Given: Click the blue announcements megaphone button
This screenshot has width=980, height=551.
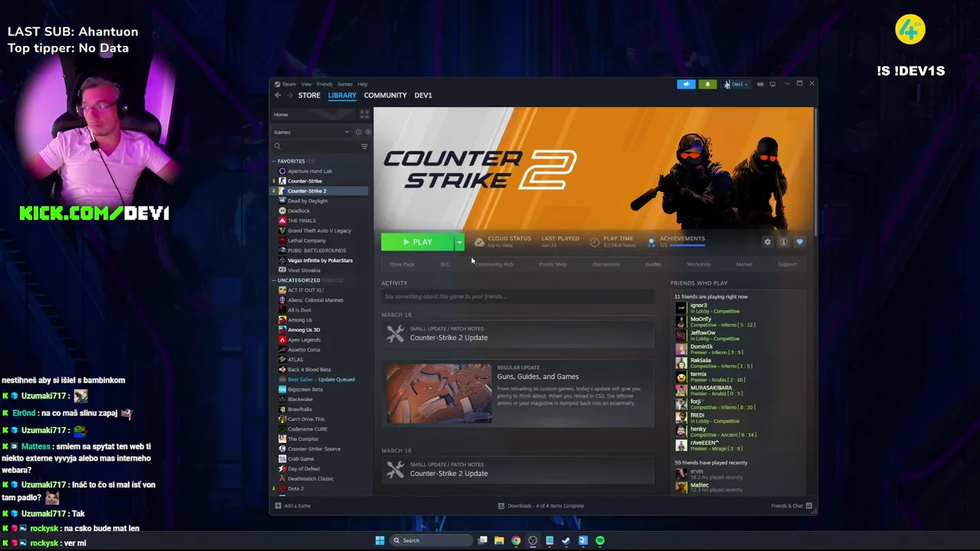Looking at the screenshot, I should coord(686,84).
